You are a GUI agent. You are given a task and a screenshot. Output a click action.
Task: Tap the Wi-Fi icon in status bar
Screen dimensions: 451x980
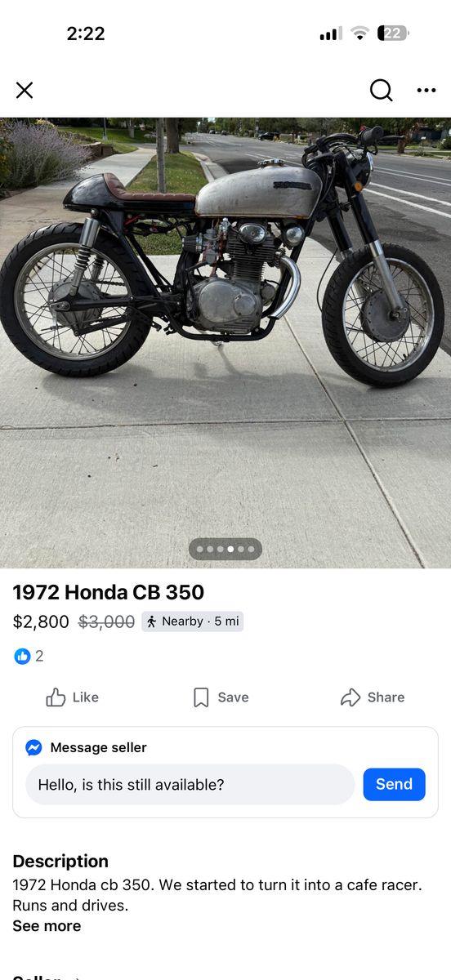(359, 33)
